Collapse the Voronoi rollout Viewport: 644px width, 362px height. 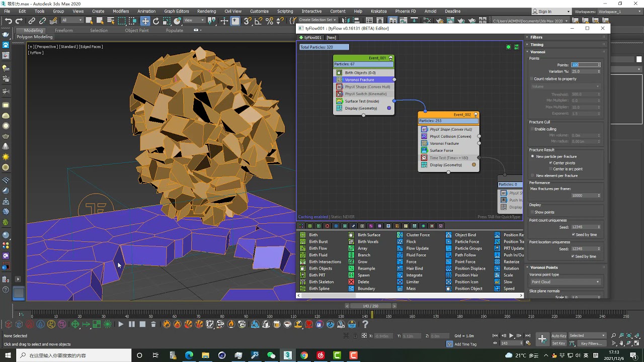[537, 52]
